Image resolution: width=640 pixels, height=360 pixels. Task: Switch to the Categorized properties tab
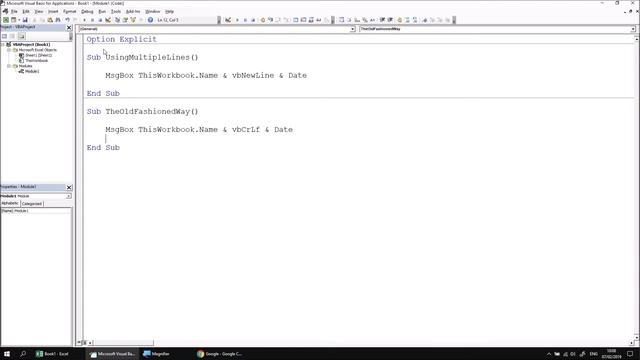[32, 203]
